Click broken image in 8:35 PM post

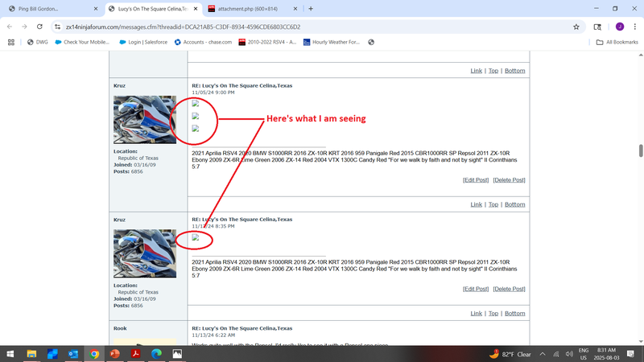(x=196, y=237)
